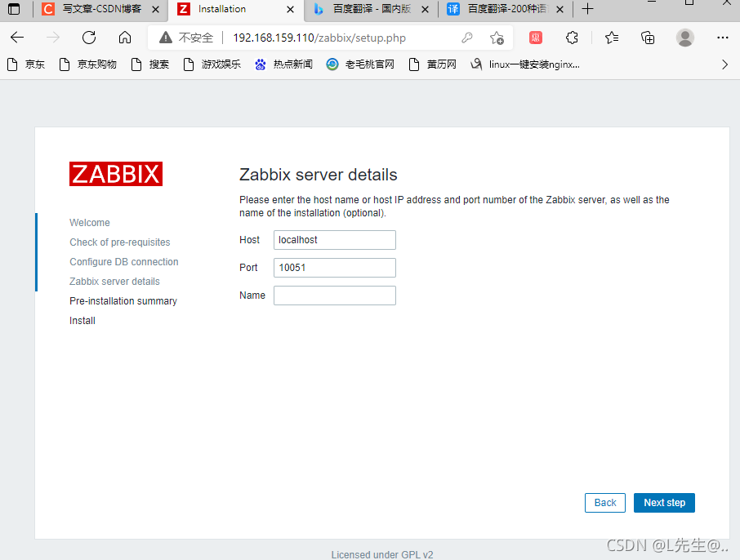
Task: Open a new browser tab
Action: tap(587, 9)
